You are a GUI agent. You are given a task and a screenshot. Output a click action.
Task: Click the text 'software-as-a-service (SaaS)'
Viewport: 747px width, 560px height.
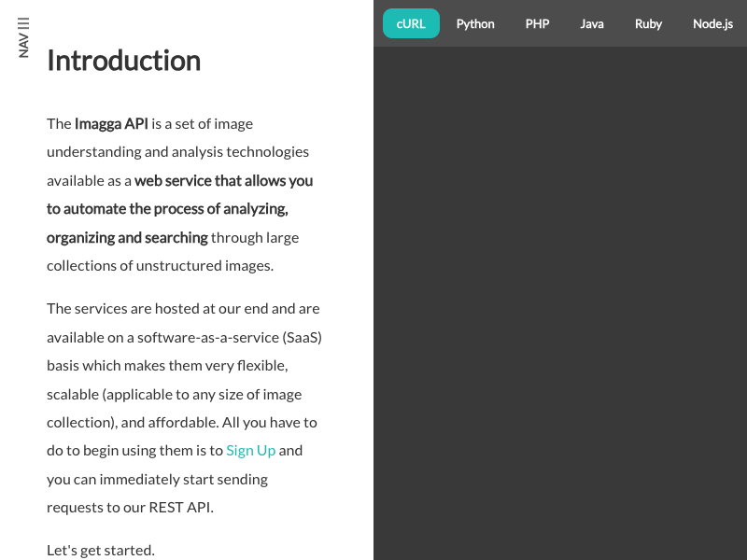point(230,338)
